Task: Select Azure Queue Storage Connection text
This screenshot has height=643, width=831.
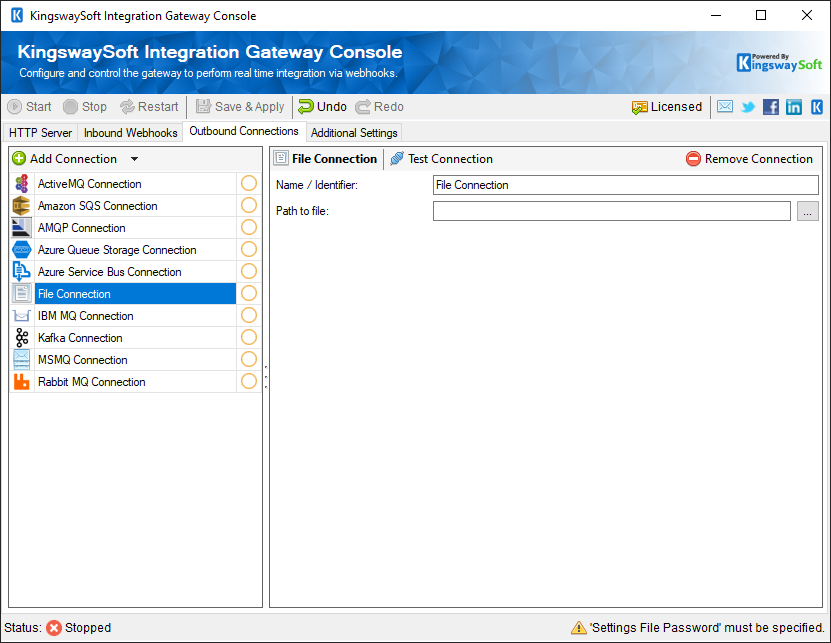Action: click(x=117, y=250)
